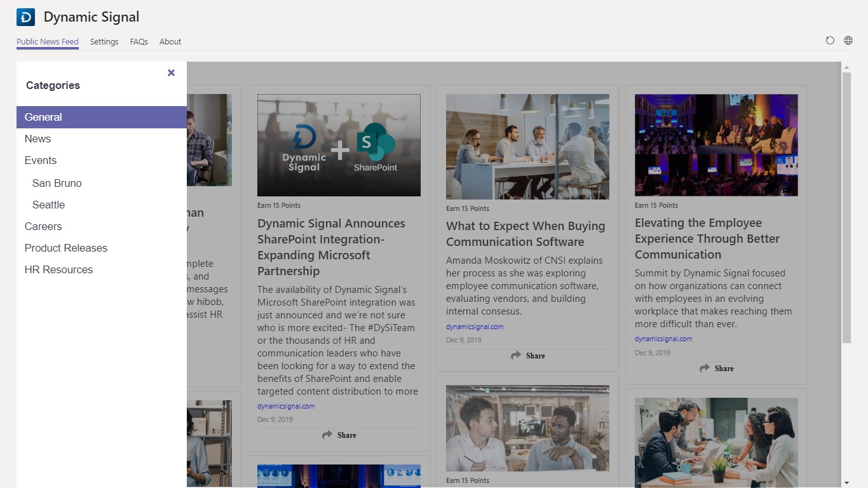Viewport: 868px width, 488px height.
Task: Open the Dynamic Signal Announces SharePoint Integration headline
Action: (331, 247)
